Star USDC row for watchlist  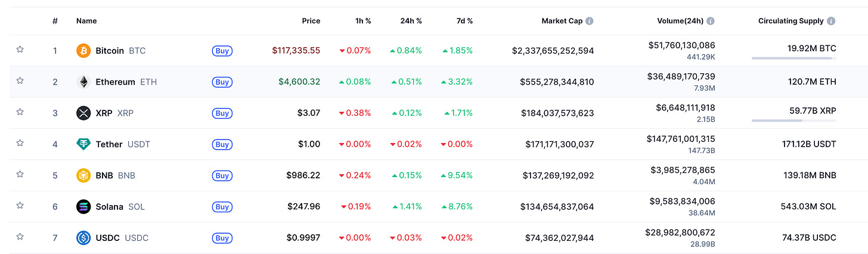tap(20, 237)
